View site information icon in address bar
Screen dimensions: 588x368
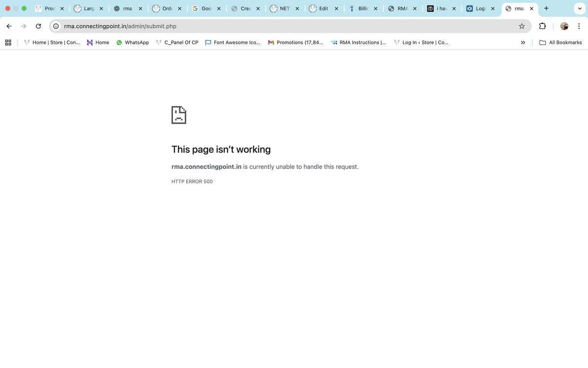point(56,26)
